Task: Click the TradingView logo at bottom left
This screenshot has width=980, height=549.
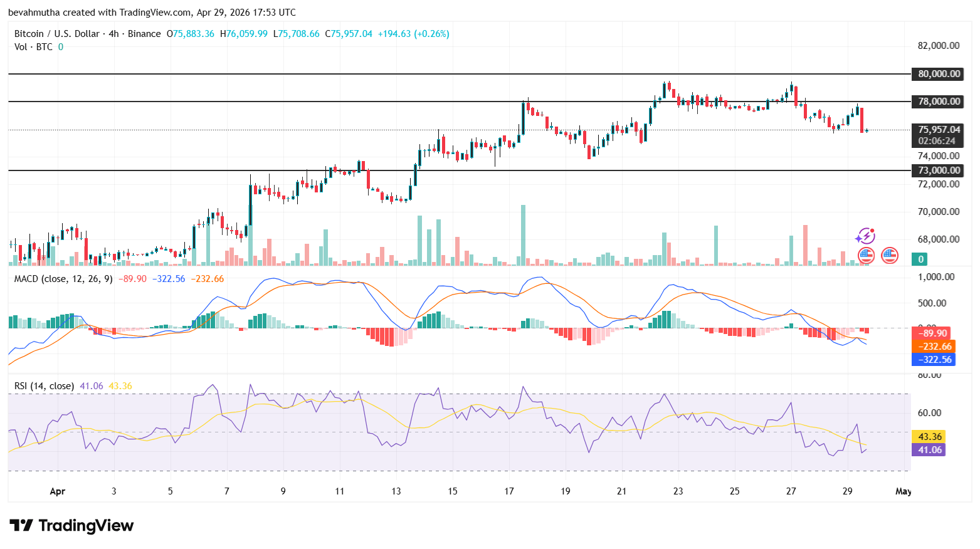Action: tap(71, 525)
